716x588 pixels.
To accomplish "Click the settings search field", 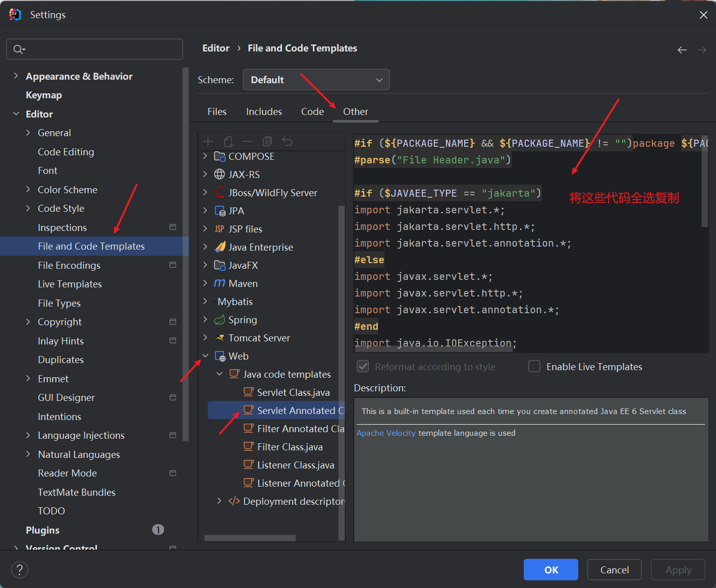I will pyautogui.click(x=94, y=49).
